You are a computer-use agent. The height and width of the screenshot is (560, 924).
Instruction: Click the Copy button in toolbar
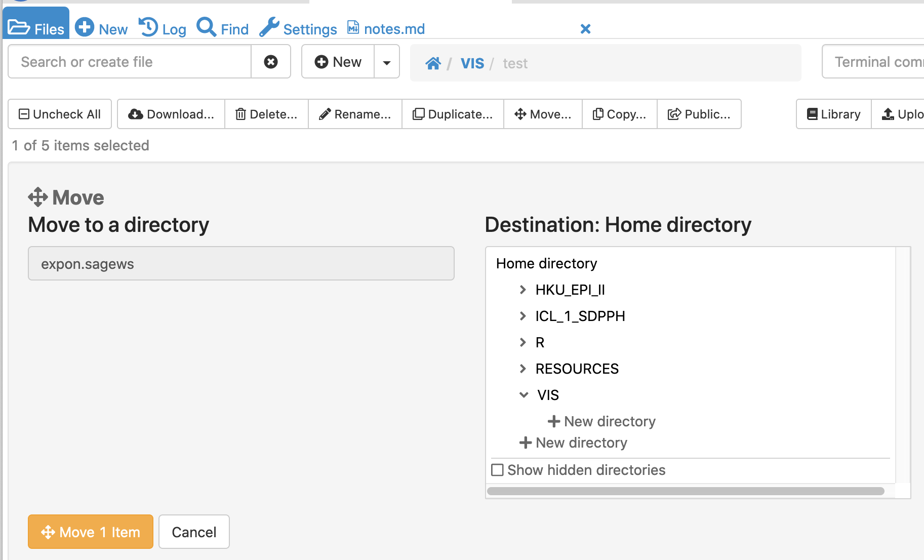(x=619, y=114)
